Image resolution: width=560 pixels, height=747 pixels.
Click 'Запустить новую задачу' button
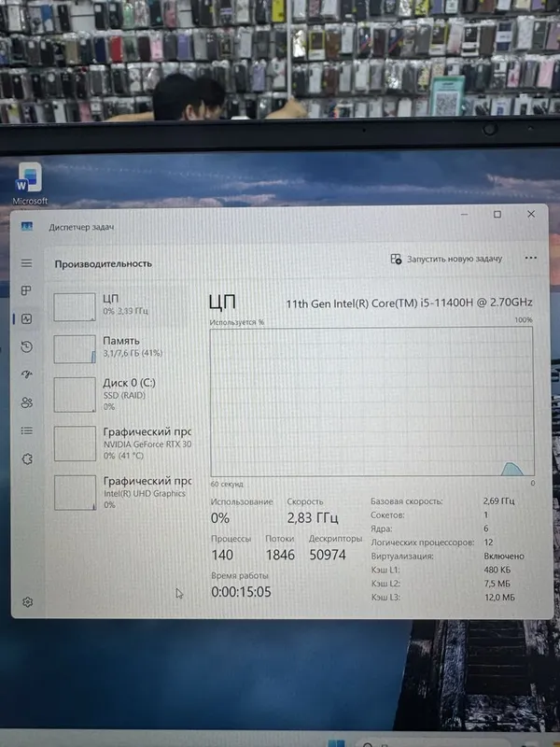click(446, 259)
